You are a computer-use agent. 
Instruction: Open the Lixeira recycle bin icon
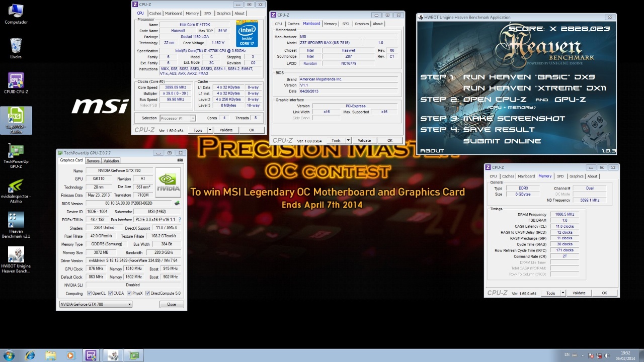point(16,48)
